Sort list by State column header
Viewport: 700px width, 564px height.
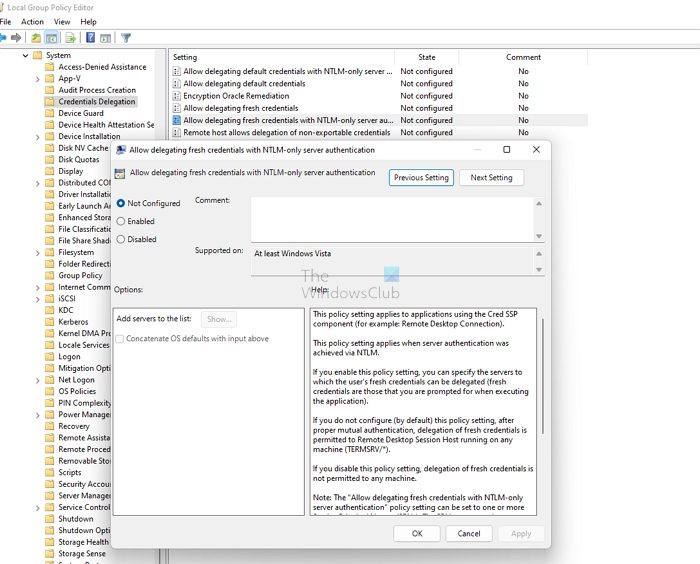click(x=427, y=57)
